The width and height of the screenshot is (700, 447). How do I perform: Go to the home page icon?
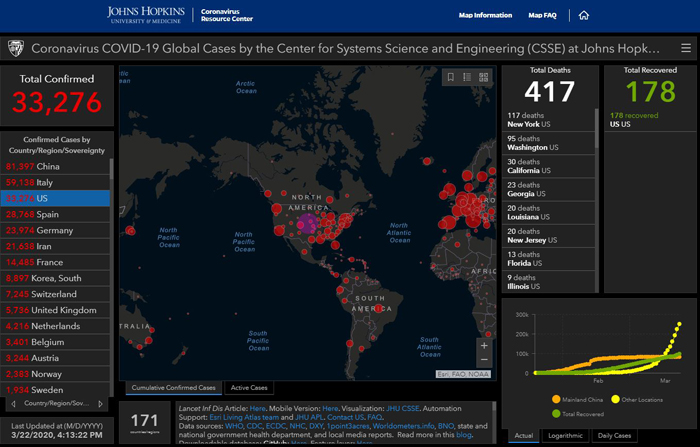coord(583,16)
